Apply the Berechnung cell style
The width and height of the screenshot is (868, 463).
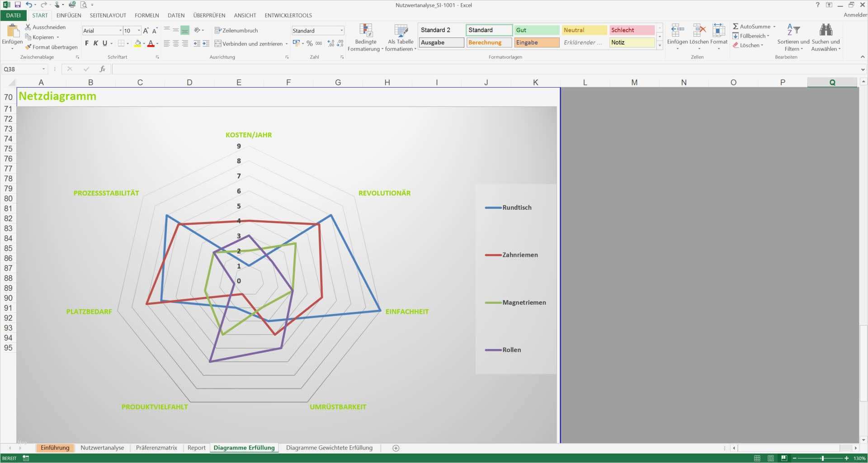(x=489, y=43)
